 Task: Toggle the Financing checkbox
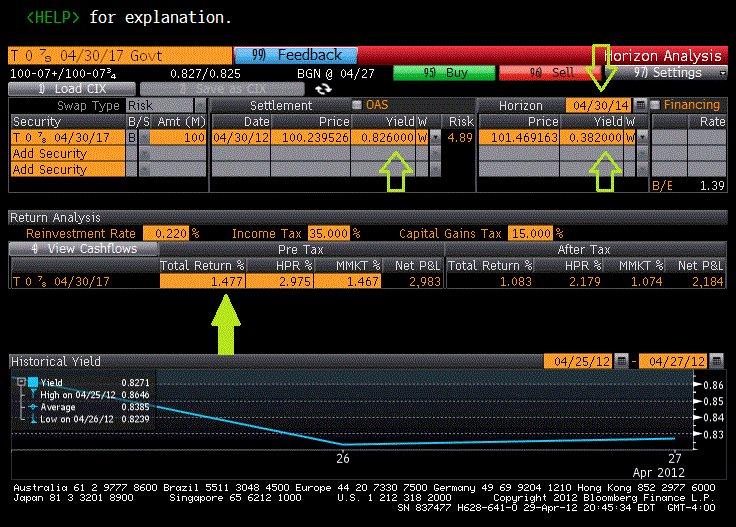tap(655, 105)
